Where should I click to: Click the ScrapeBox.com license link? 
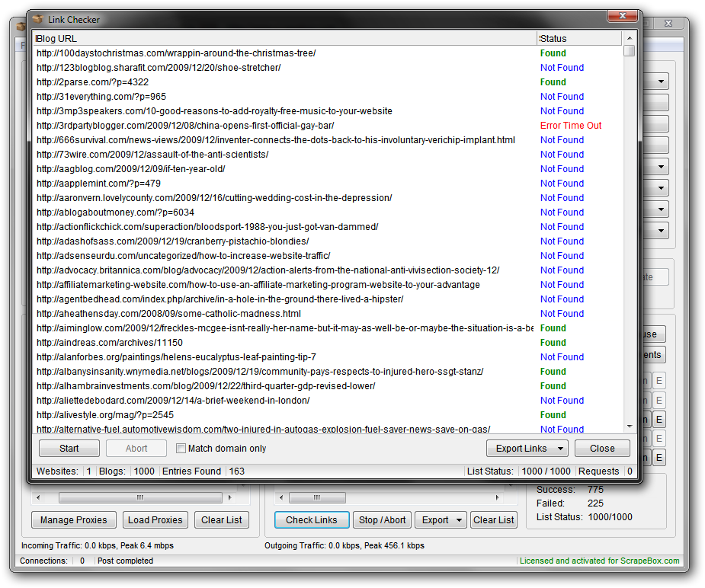coord(599,561)
